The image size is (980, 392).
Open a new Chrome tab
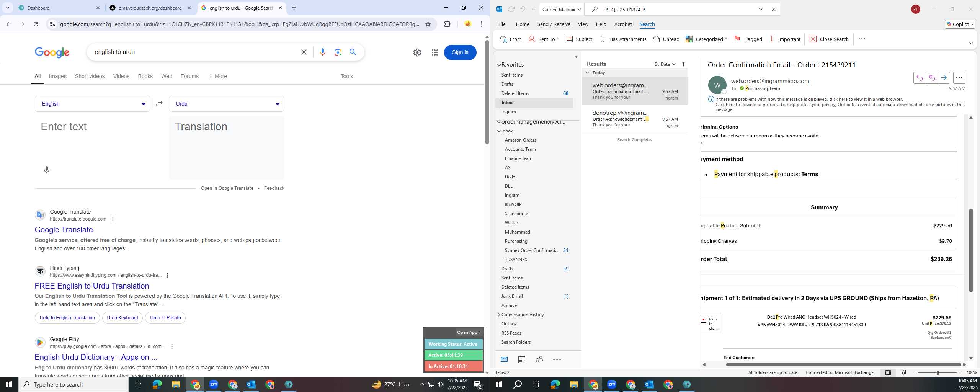(294, 8)
